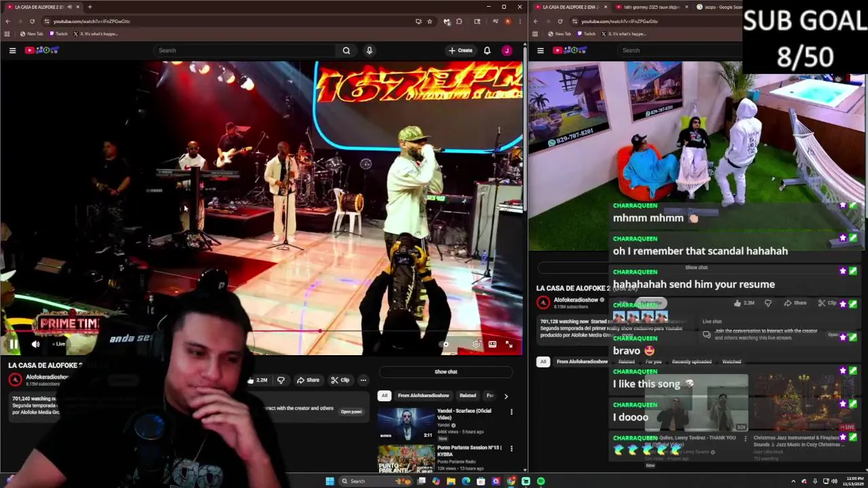
Task: Open the account avatar menu in left window
Action: click(507, 50)
